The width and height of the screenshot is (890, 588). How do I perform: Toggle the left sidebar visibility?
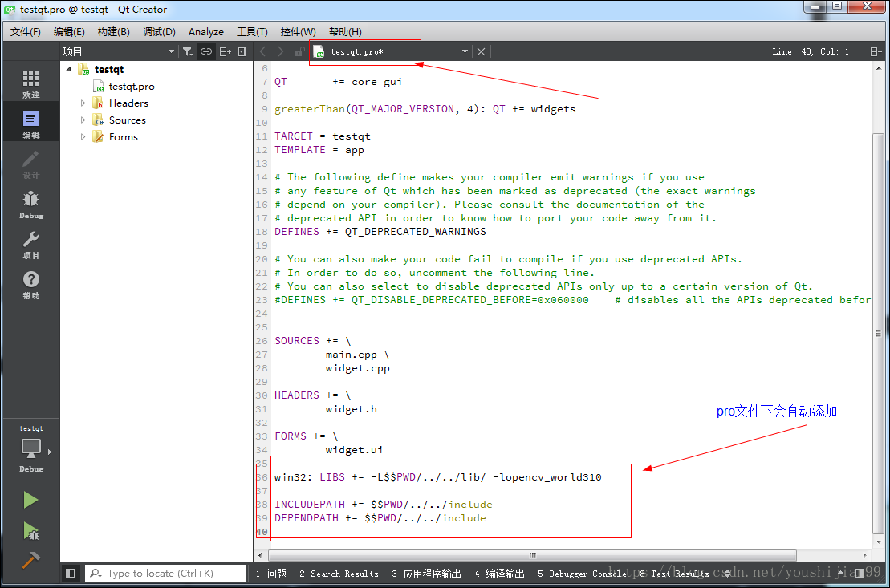click(71, 574)
